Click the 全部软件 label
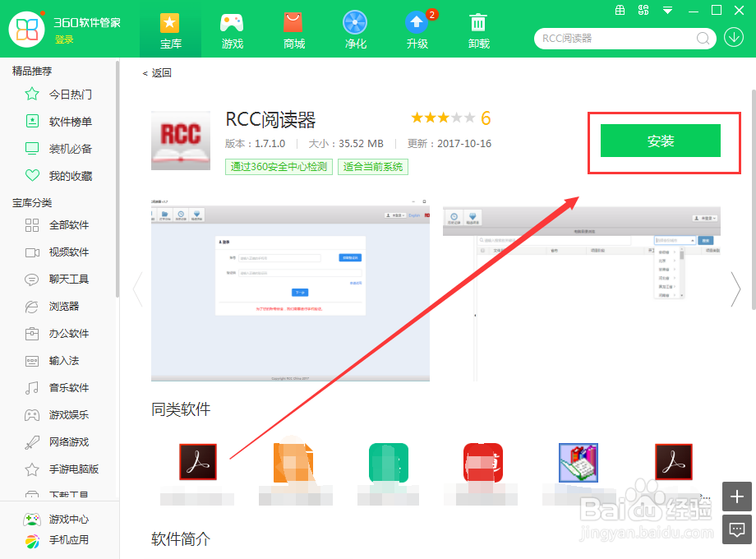Screen dimensions: 756x559 coord(69,224)
